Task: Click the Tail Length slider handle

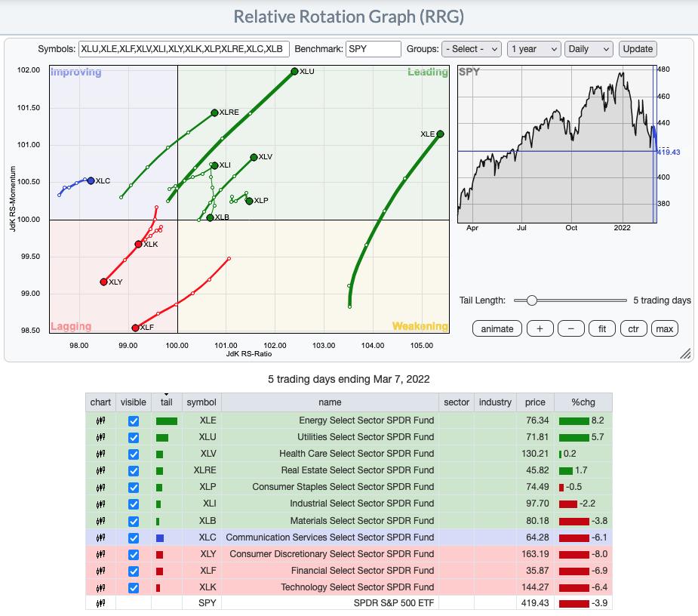Action: (531, 300)
